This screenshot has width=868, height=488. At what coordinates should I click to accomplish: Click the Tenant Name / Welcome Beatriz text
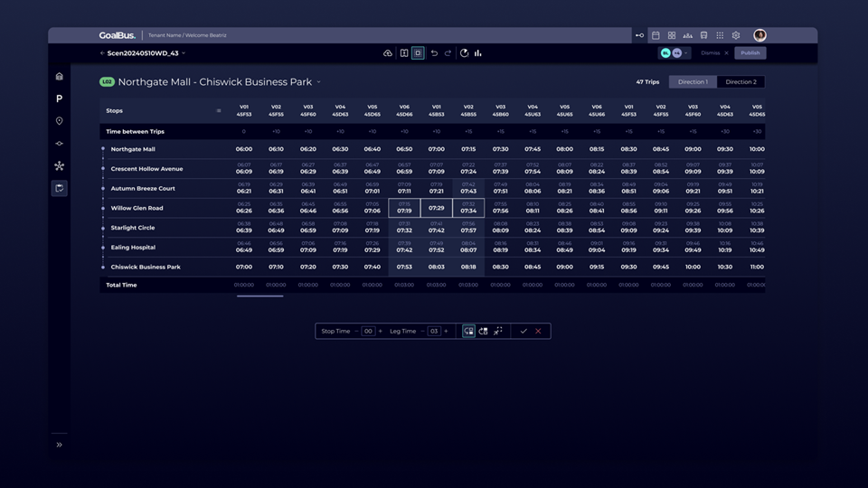click(187, 35)
